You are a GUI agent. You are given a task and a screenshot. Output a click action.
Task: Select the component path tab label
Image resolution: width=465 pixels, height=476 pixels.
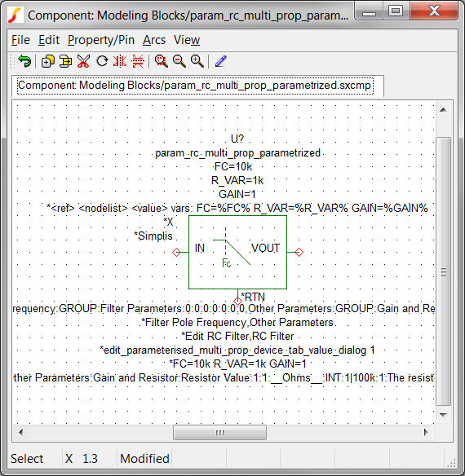[195, 86]
